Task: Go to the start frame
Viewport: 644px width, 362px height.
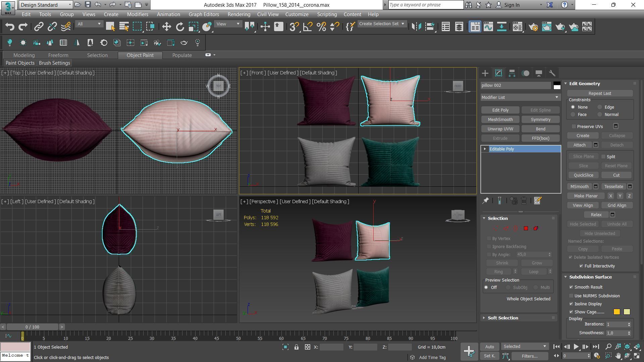Action: (556, 347)
